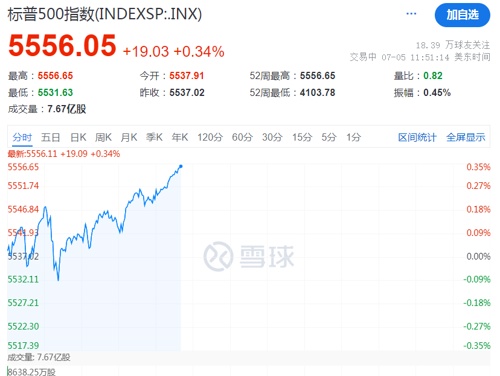Select the 月K monthly chart tab

(129, 137)
